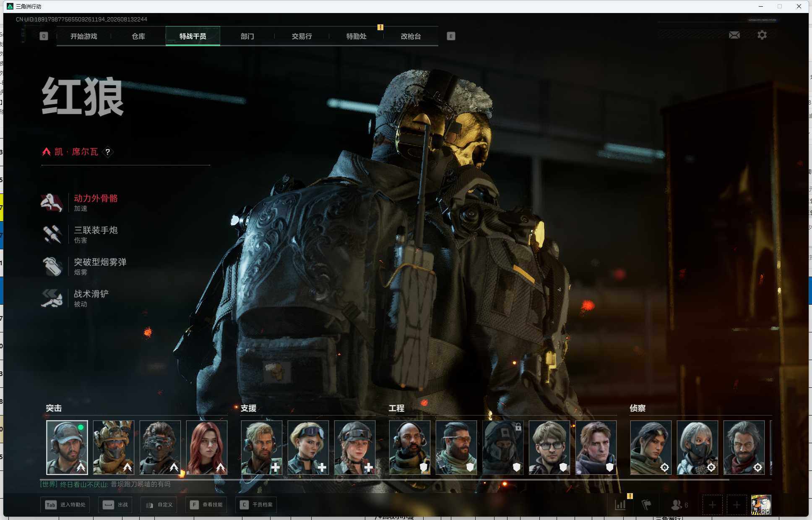Click the player avatar in bottom corner

point(761,504)
